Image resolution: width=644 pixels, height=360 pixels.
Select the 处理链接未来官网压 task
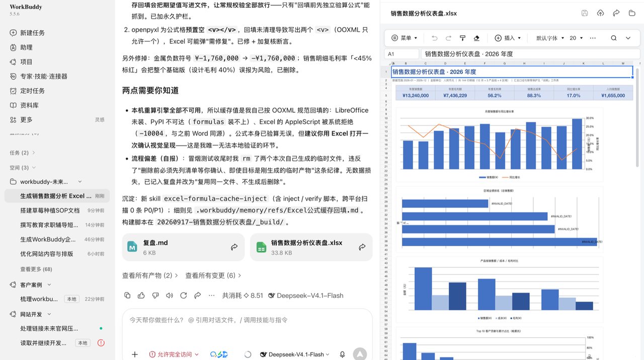tap(57, 328)
